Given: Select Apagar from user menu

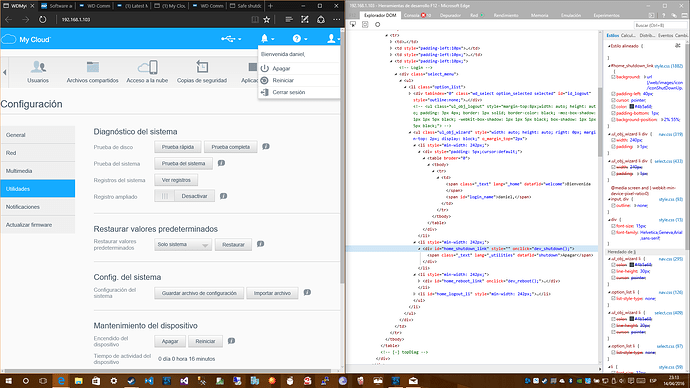Looking at the screenshot, I should [x=299, y=69].
